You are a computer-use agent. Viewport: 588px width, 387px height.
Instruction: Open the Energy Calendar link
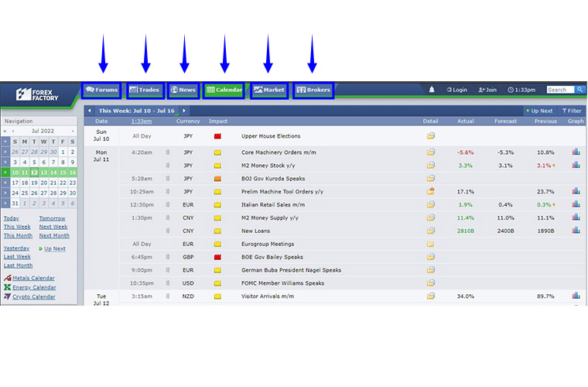coord(34,287)
